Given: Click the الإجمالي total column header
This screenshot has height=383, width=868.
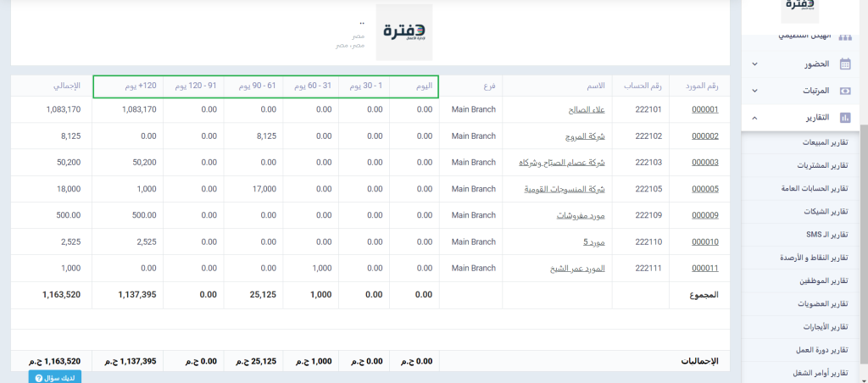Looking at the screenshot, I should coord(67,86).
